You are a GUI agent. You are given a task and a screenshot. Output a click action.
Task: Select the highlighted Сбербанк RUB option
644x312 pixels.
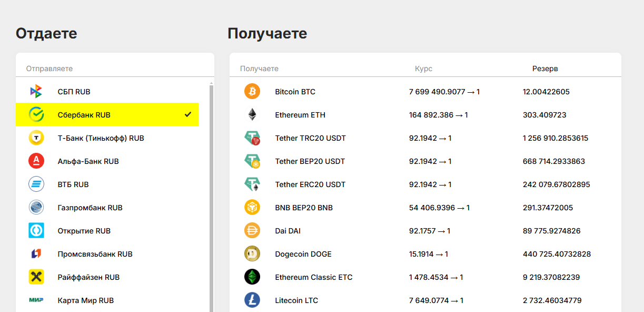pyautogui.click(x=107, y=115)
